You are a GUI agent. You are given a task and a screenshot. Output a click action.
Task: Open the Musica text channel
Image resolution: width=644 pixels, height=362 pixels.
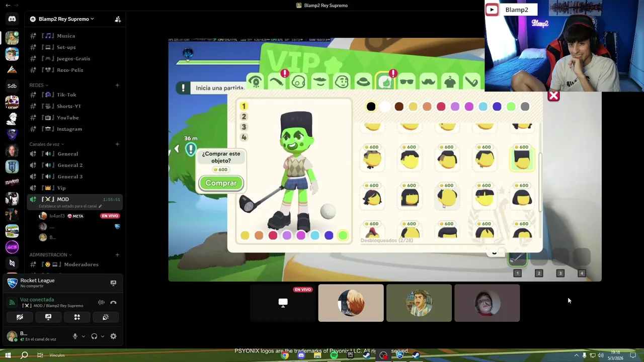point(75,36)
